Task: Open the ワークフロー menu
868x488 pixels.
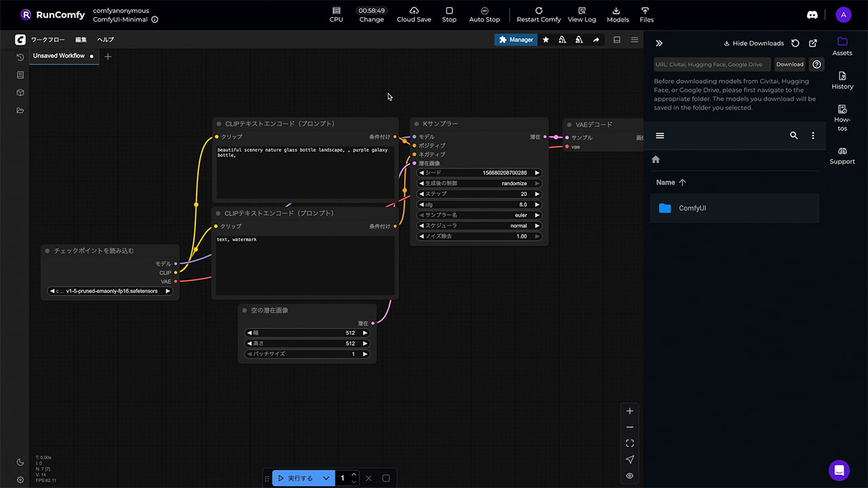Action: click(x=47, y=40)
